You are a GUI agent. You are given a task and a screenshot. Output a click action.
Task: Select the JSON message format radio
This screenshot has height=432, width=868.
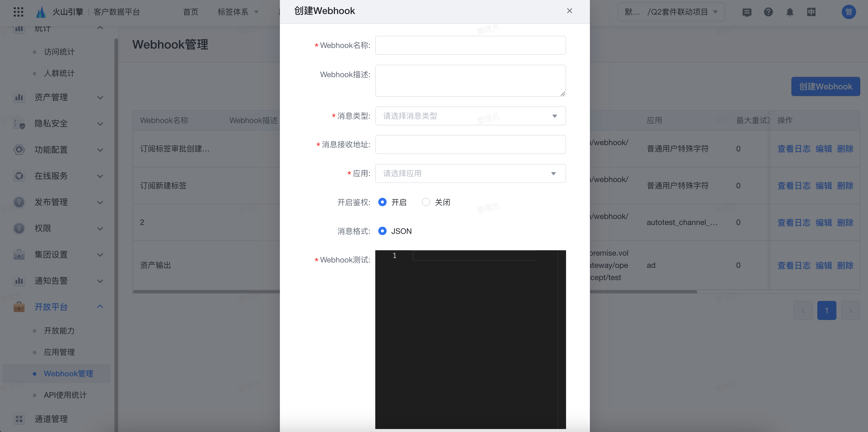pyautogui.click(x=382, y=231)
